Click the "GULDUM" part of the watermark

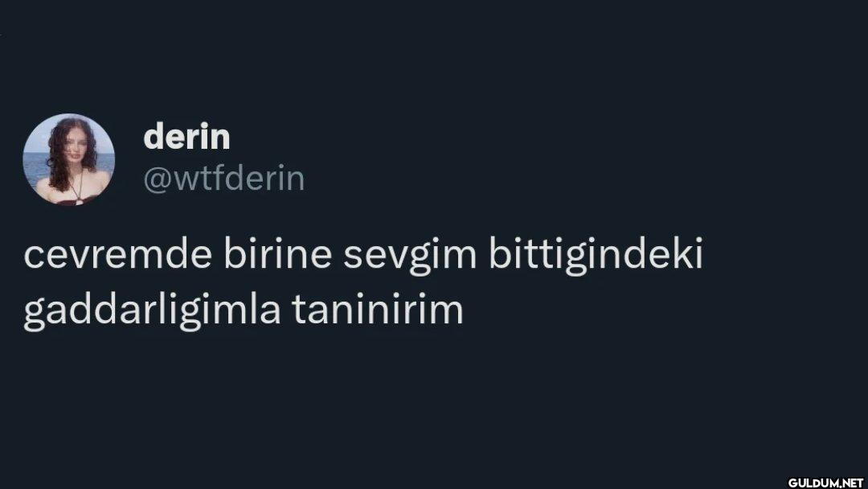pyautogui.click(x=813, y=483)
